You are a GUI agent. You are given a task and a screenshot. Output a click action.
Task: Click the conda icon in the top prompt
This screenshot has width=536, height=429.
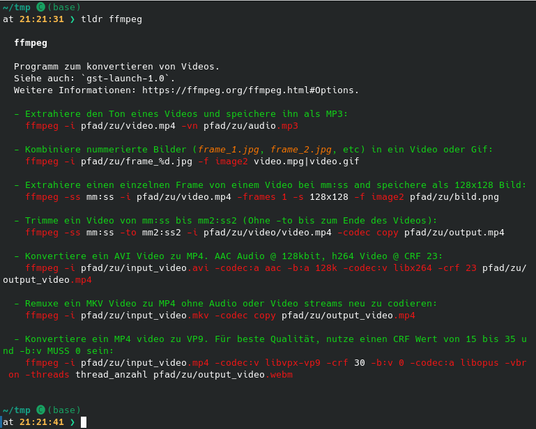click(x=41, y=7)
